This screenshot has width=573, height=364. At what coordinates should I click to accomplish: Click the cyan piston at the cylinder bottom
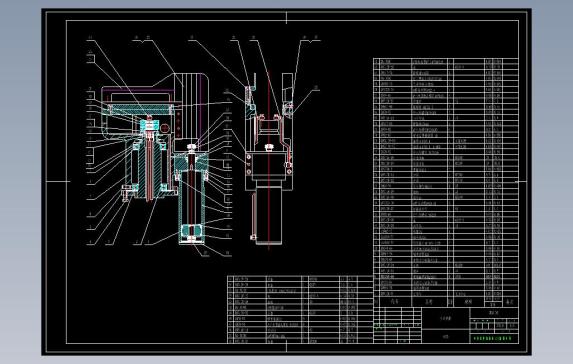tap(190, 230)
